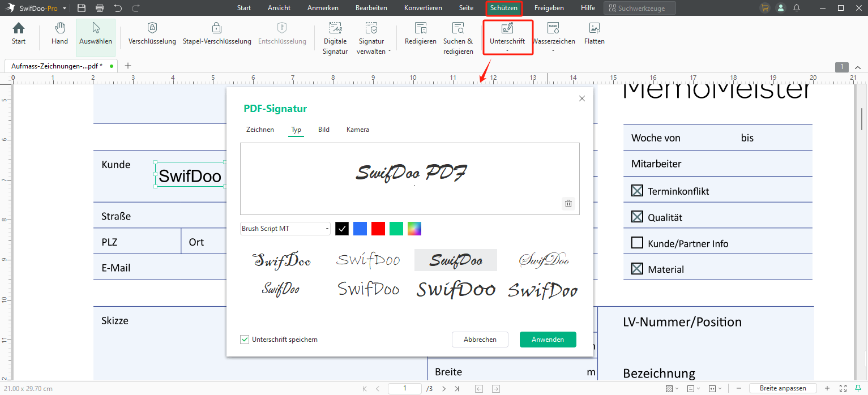Click the Anwenden button
The image size is (868, 395).
coord(548,339)
